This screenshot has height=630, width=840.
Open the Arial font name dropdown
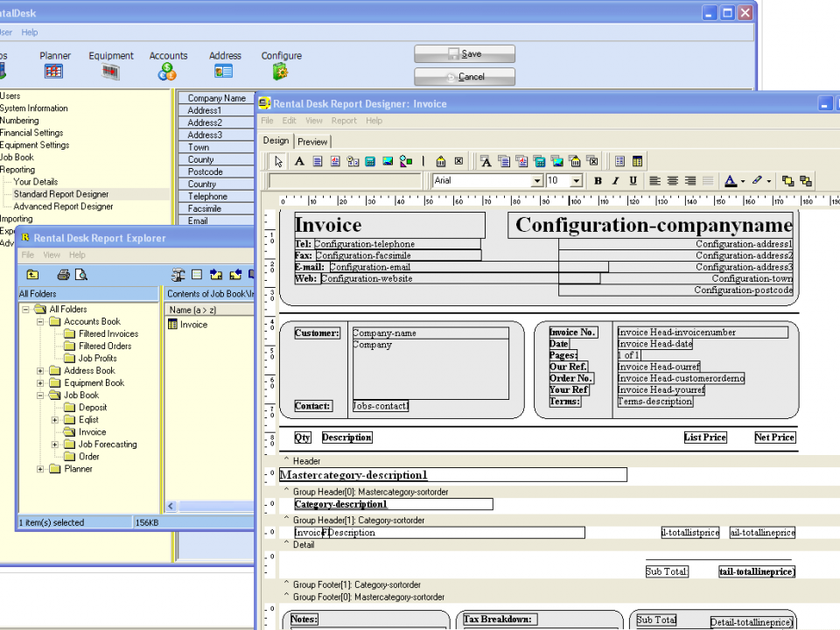537,181
